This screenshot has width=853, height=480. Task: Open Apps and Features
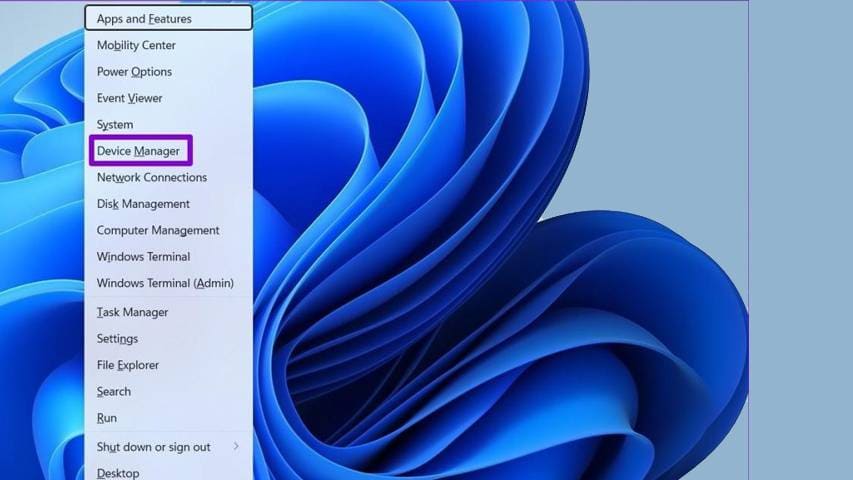[169, 19]
